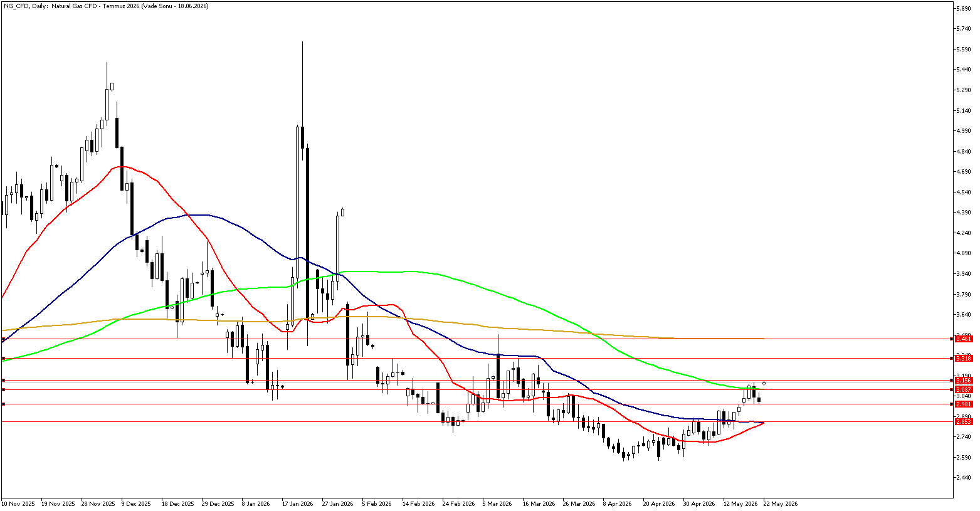Select the 3.461 price level tag
Image resolution: width=980 pixels, height=511 pixels.
pos(964,339)
